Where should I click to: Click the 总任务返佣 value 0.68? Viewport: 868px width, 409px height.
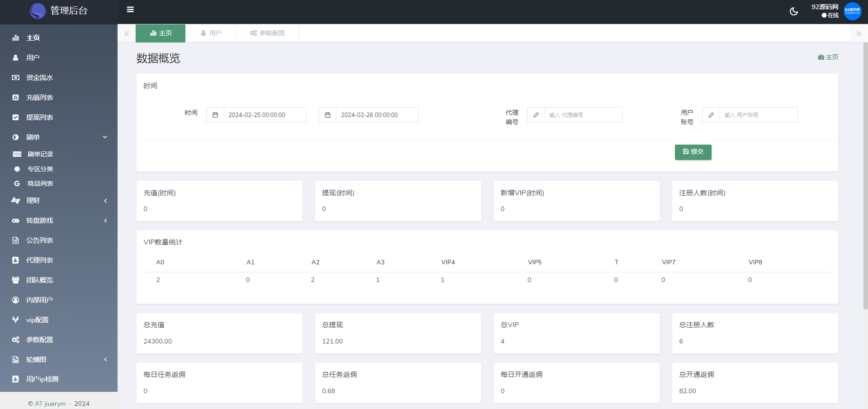(x=328, y=391)
